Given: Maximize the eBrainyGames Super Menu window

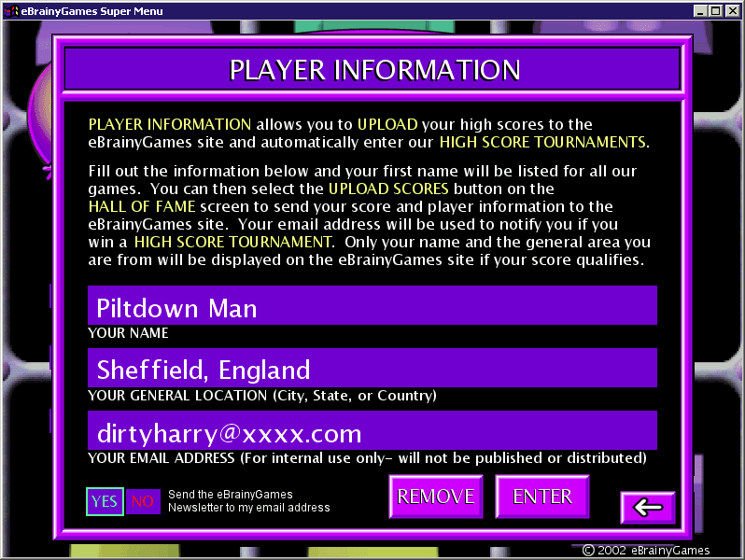Looking at the screenshot, I should point(715,11).
